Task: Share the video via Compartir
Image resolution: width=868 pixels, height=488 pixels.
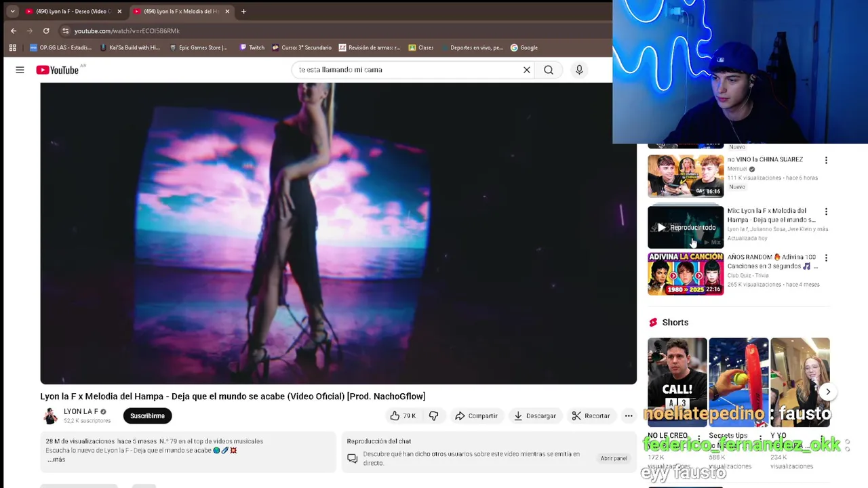Action: (x=476, y=415)
